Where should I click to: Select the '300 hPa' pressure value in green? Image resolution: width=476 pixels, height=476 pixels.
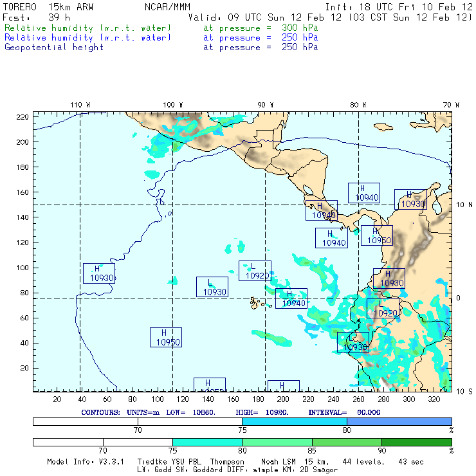[x=300, y=28]
